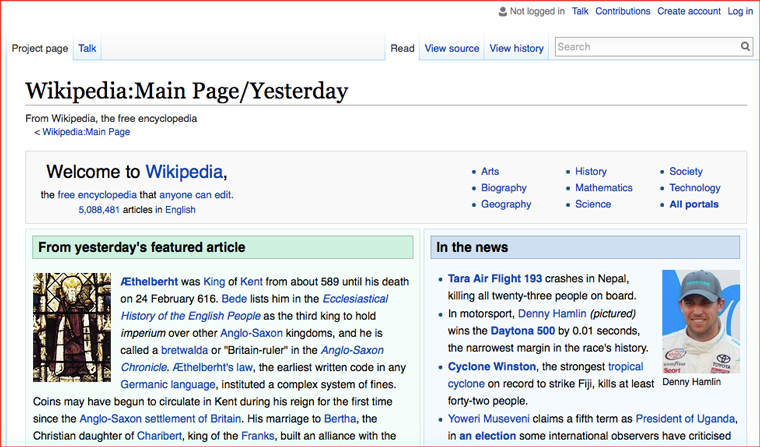Open the View history tab

click(x=516, y=48)
